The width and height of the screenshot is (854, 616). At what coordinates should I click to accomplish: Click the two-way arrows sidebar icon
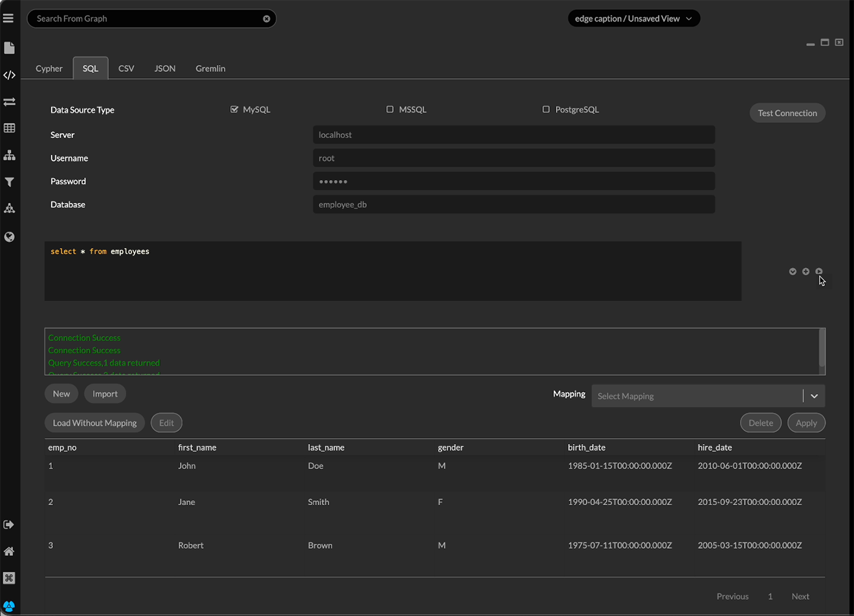pyautogui.click(x=9, y=102)
